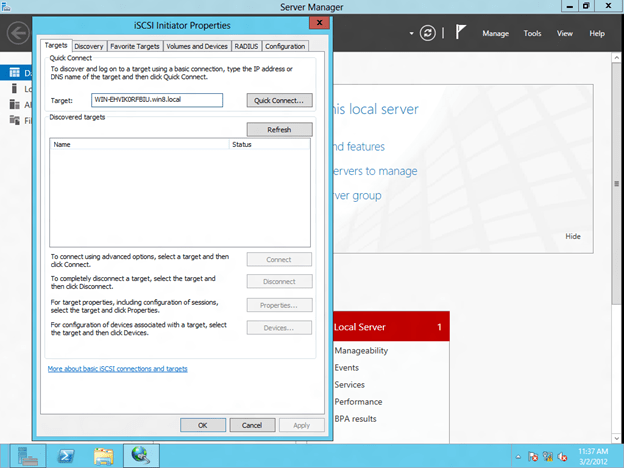Open the notifications flag icon
This screenshot has width=624, height=468.
tap(461, 33)
